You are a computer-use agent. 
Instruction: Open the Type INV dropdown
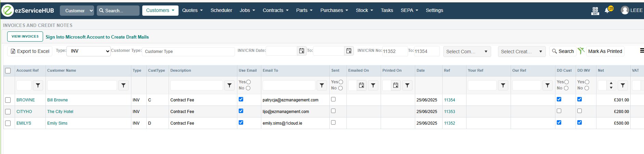[x=88, y=51]
